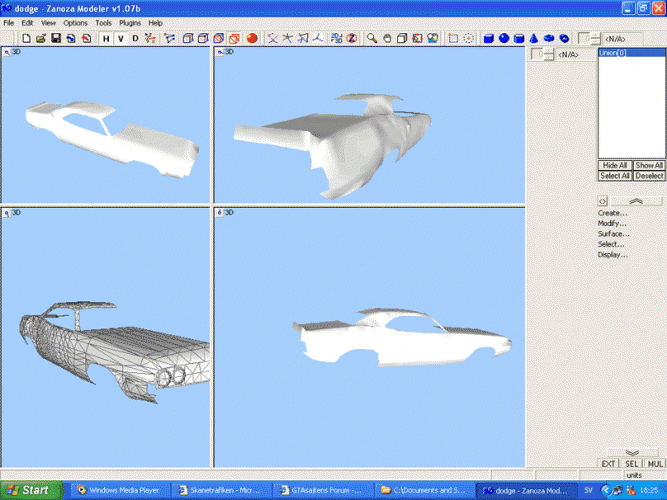
Task: Click the Save file toolbar icon
Action: [x=56, y=38]
